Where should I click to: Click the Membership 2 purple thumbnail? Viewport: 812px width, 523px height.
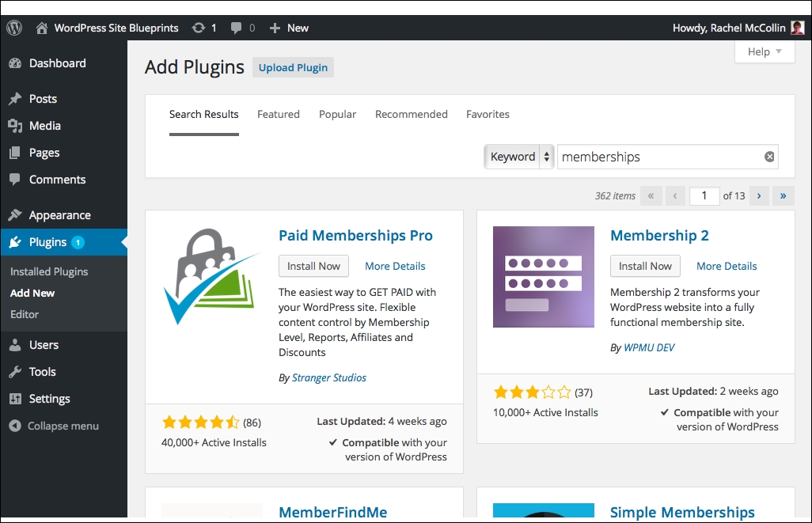point(544,276)
